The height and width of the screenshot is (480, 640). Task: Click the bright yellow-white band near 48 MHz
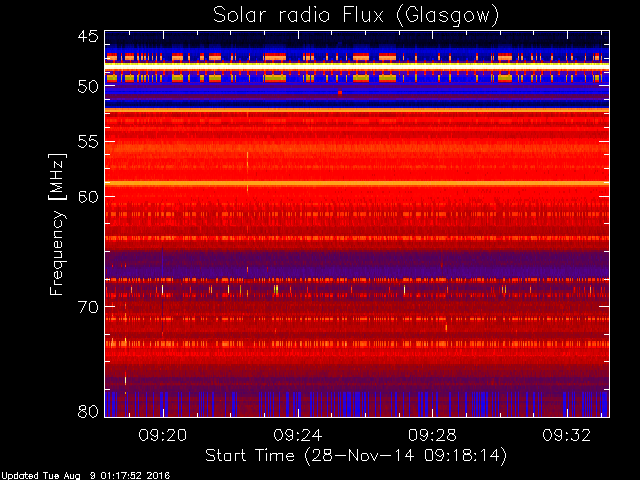(x=356, y=66)
